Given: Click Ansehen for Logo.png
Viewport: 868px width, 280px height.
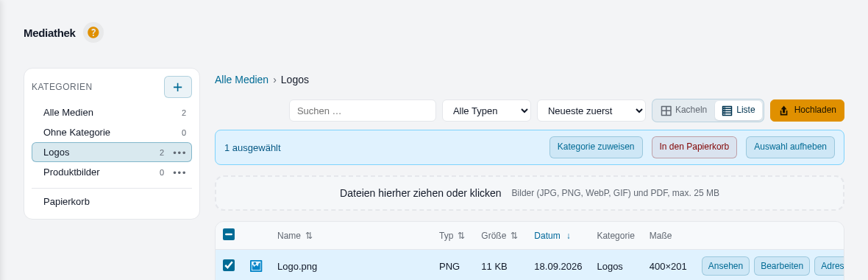Looking at the screenshot, I should click(726, 266).
